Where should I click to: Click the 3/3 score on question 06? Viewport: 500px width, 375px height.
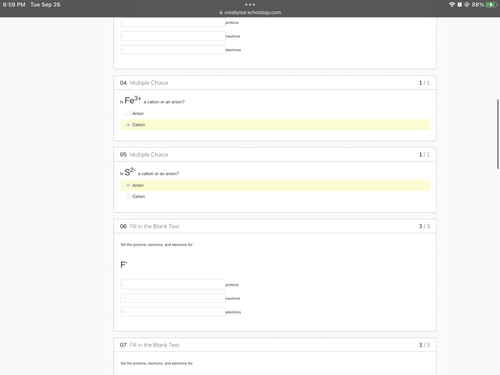[424, 226]
